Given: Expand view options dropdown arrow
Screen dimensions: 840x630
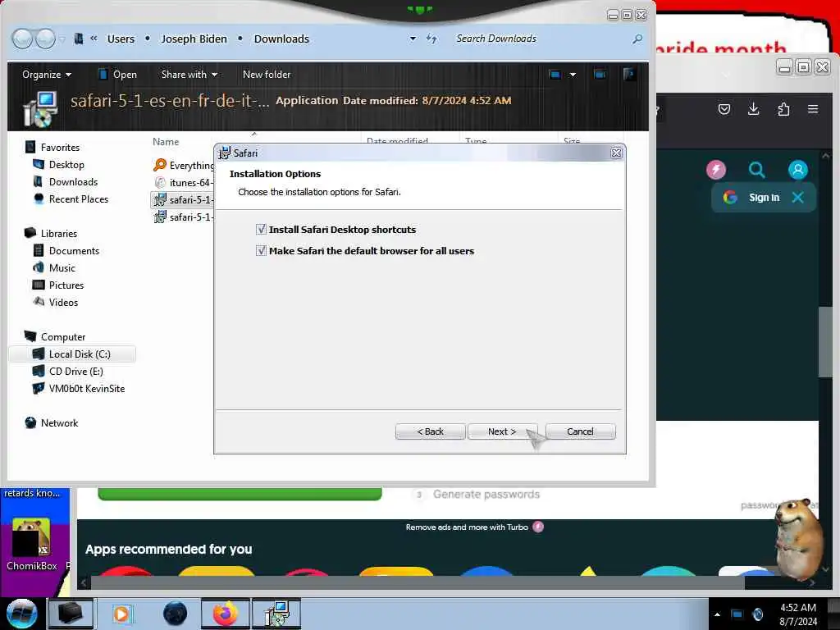Looking at the screenshot, I should (x=573, y=75).
